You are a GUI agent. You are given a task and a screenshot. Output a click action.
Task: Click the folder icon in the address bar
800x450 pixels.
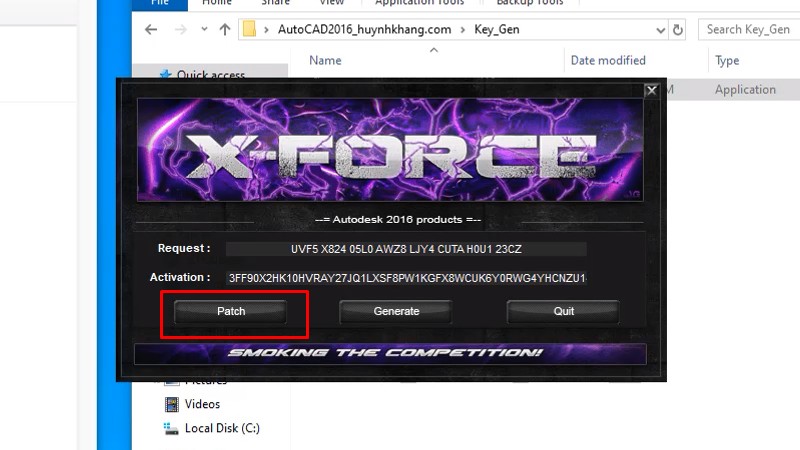click(250, 29)
